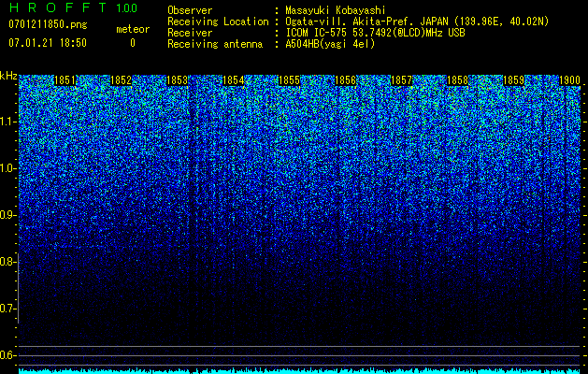The height and width of the screenshot is (374, 588).
Task: Click the meteor count value 0
Action: tap(133, 43)
